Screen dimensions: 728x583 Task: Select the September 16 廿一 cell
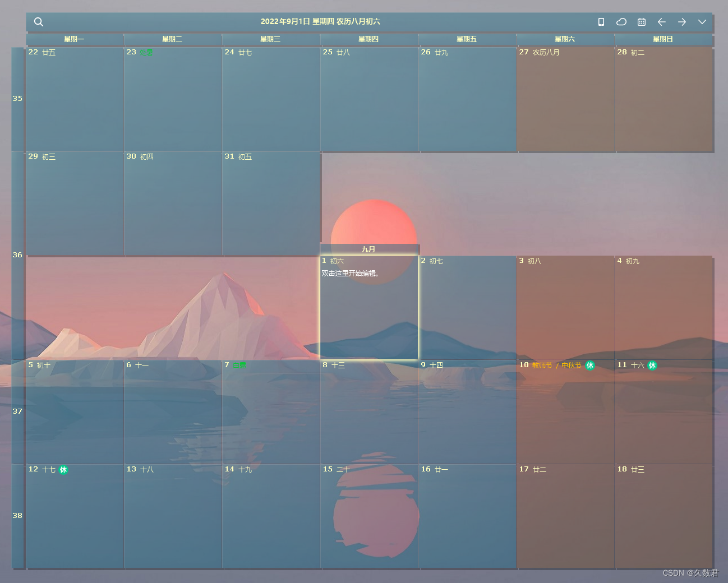pyautogui.click(x=467, y=516)
